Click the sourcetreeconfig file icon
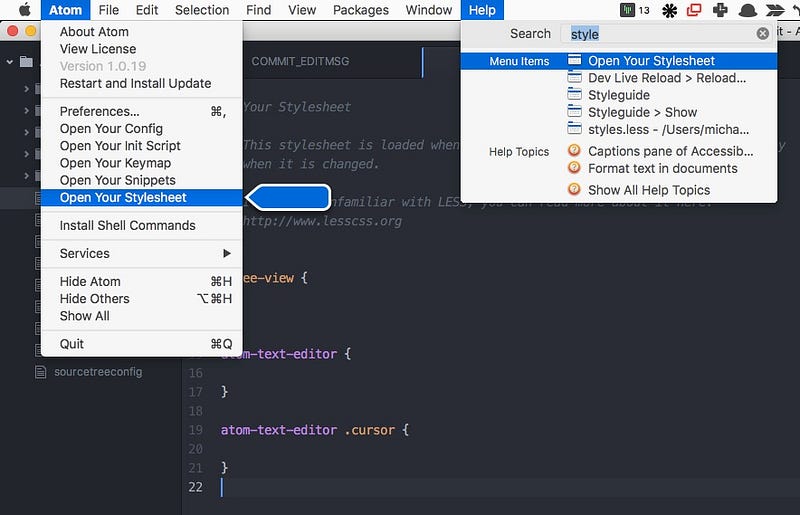 pyautogui.click(x=41, y=372)
